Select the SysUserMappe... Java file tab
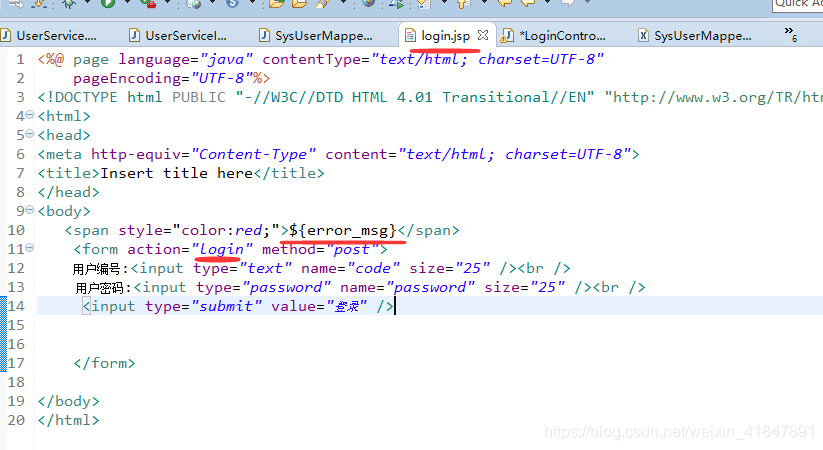 [x=316, y=36]
